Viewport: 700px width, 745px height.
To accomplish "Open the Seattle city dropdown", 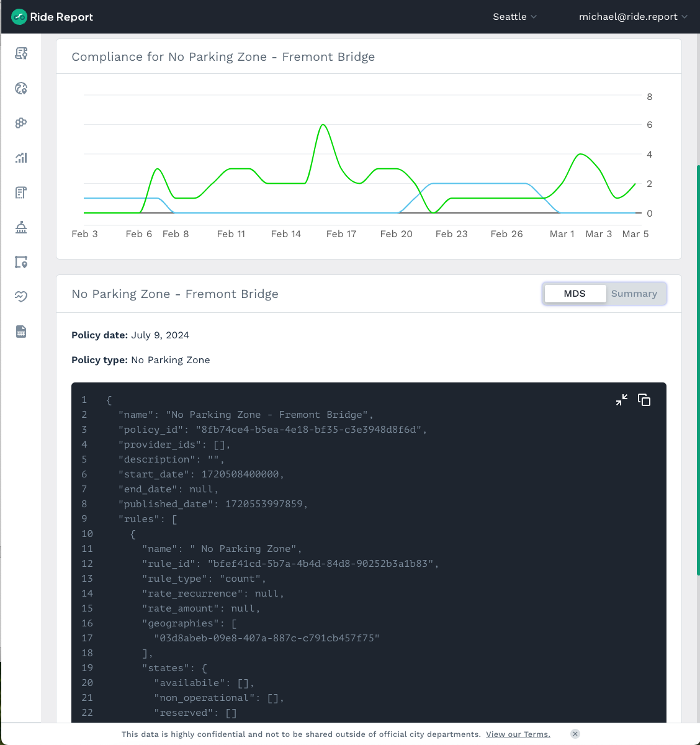I will 514,17.
